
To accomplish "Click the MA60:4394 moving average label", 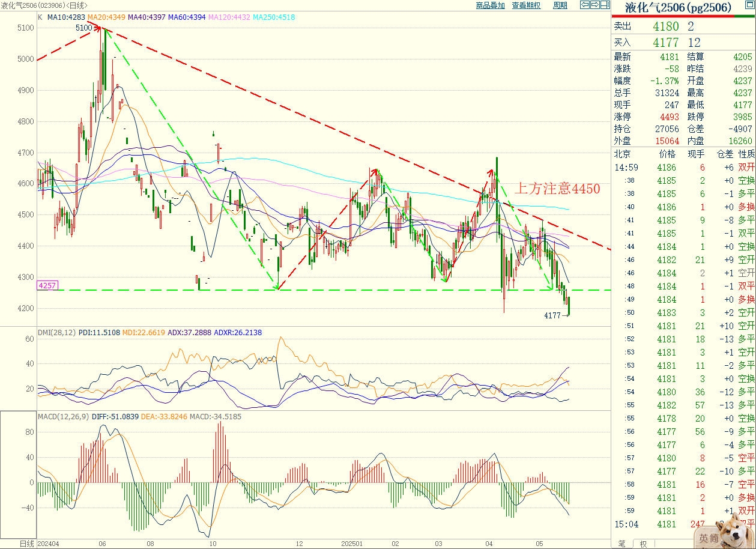I will click(187, 17).
